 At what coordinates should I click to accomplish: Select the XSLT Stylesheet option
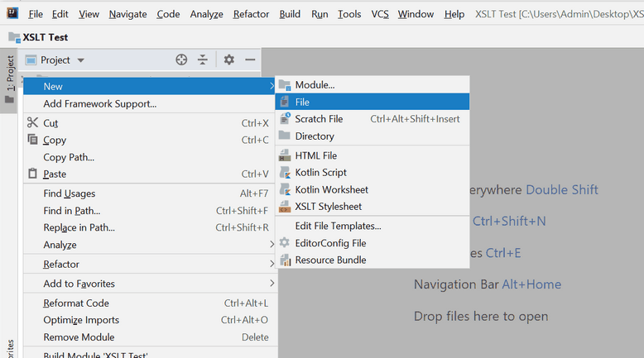pyautogui.click(x=328, y=207)
